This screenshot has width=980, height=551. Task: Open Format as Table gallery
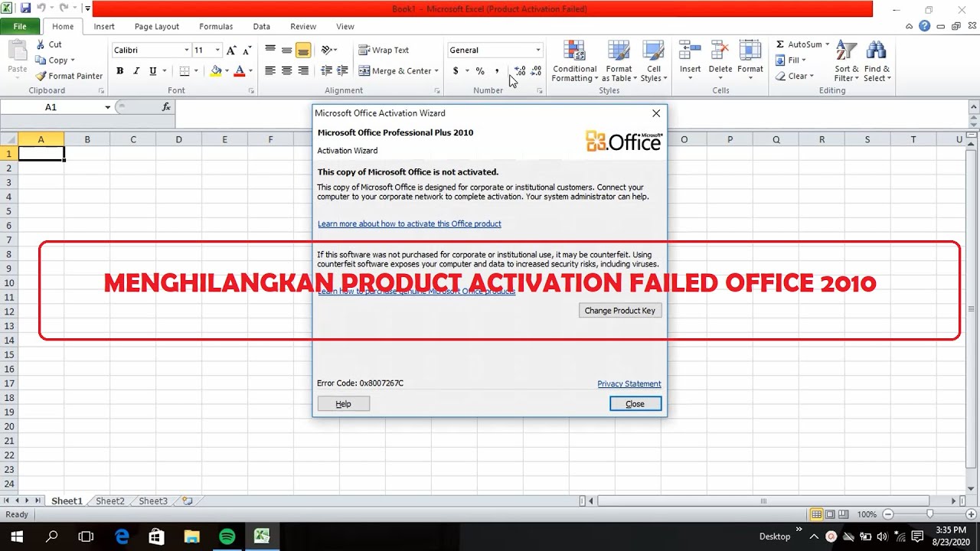pos(619,61)
